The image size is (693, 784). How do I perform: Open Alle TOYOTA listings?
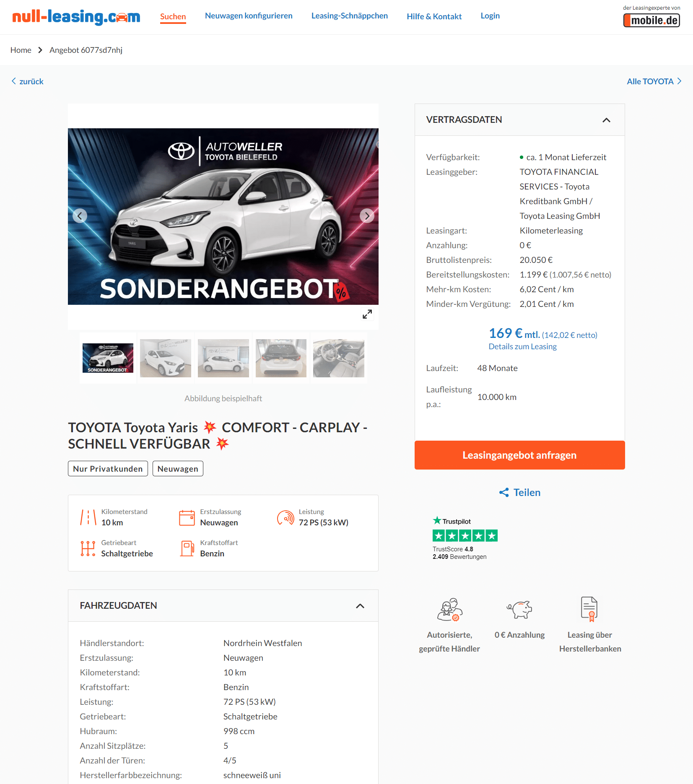click(x=654, y=81)
